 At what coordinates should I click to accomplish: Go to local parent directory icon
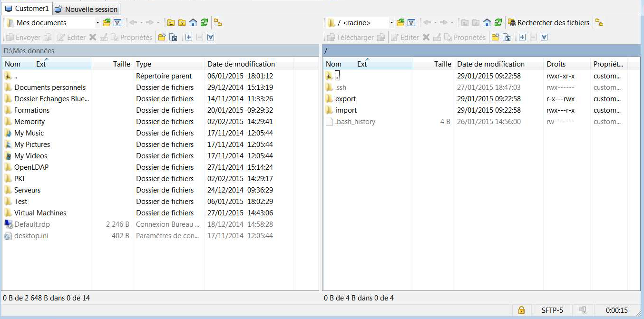(170, 23)
